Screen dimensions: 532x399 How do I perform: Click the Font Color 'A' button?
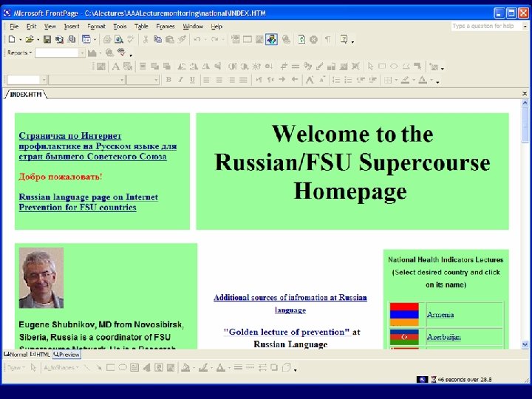[x=423, y=80]
